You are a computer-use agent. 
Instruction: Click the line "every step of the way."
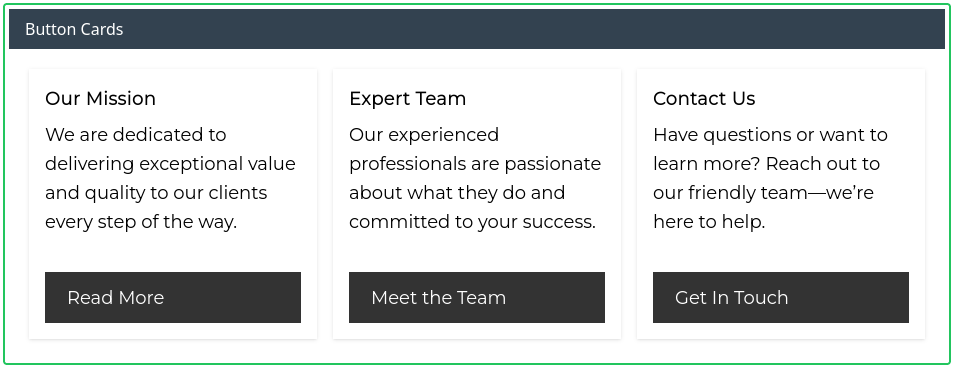(141, 222)
